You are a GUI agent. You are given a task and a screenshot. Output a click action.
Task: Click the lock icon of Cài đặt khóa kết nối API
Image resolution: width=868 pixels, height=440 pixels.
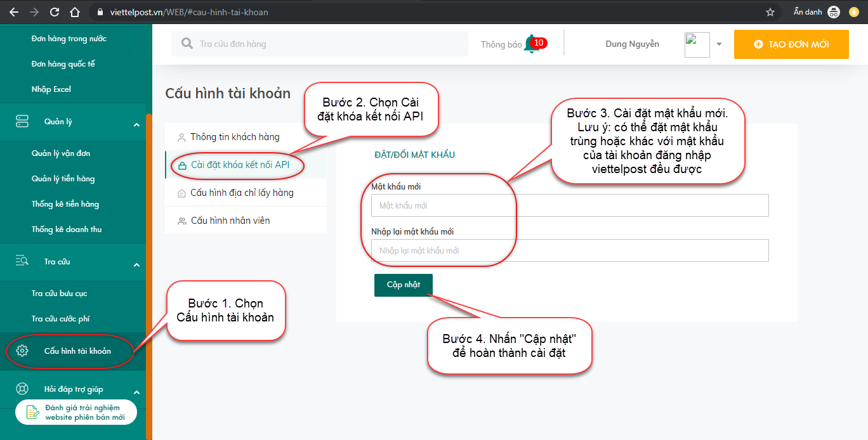tap(182, 165)
